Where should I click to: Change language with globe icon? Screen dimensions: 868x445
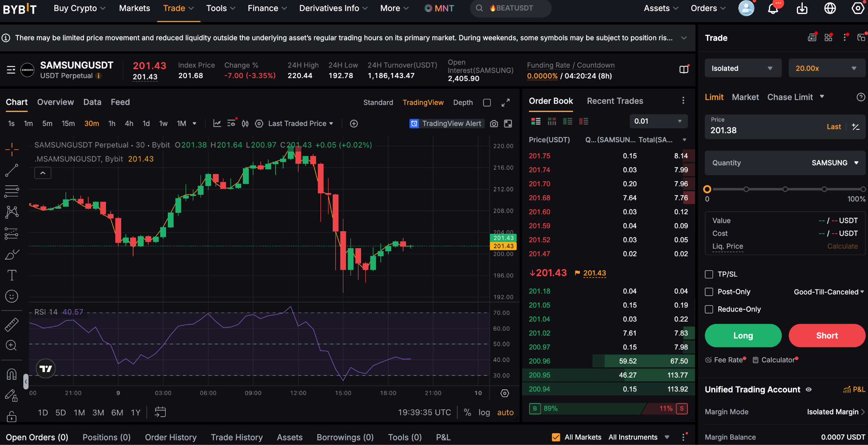coord(830,8)
